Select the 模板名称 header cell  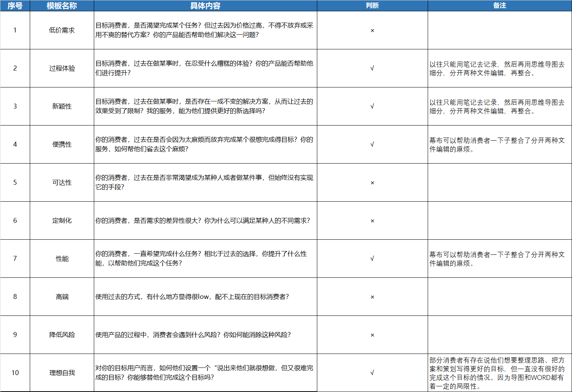point(62,6)
